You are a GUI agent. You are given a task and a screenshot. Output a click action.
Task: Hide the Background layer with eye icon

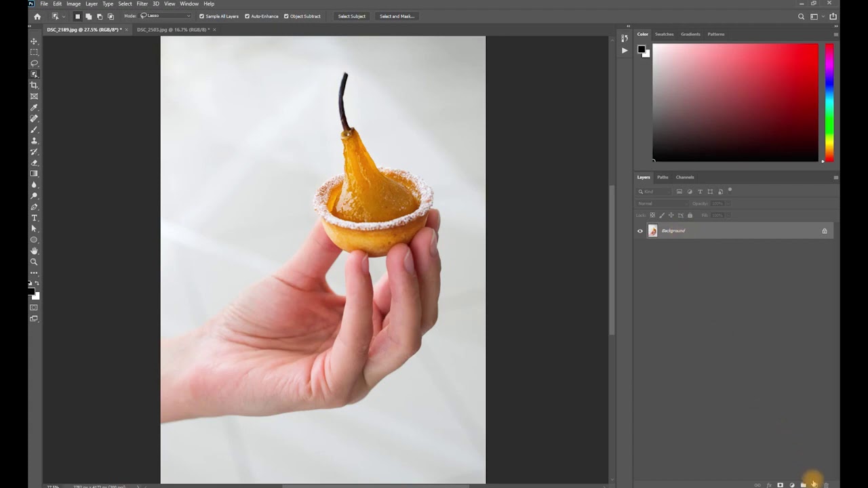[639, 231]
